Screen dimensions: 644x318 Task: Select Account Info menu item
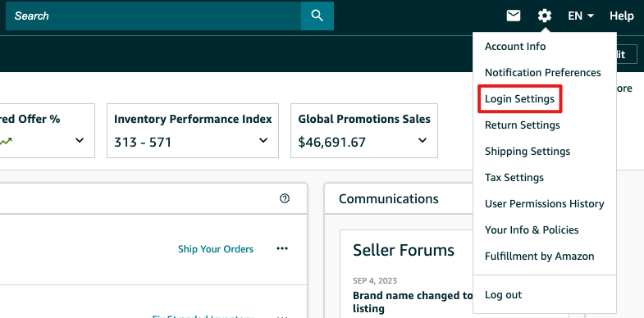[515, 47]
